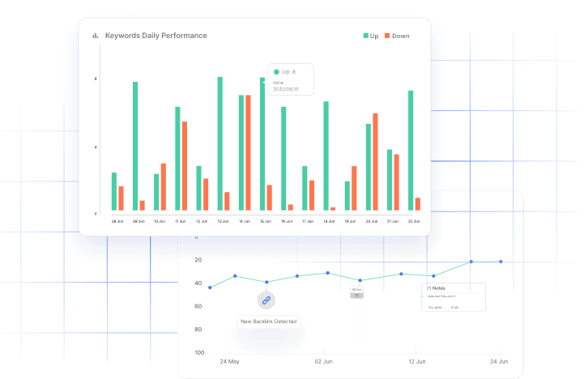Click the 24 Jun axis label

(x=499, y=361)
